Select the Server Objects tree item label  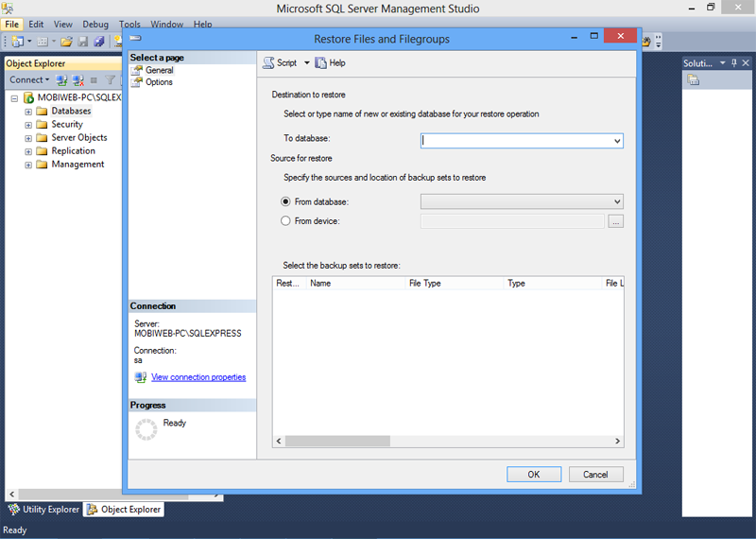pos(79,137)
